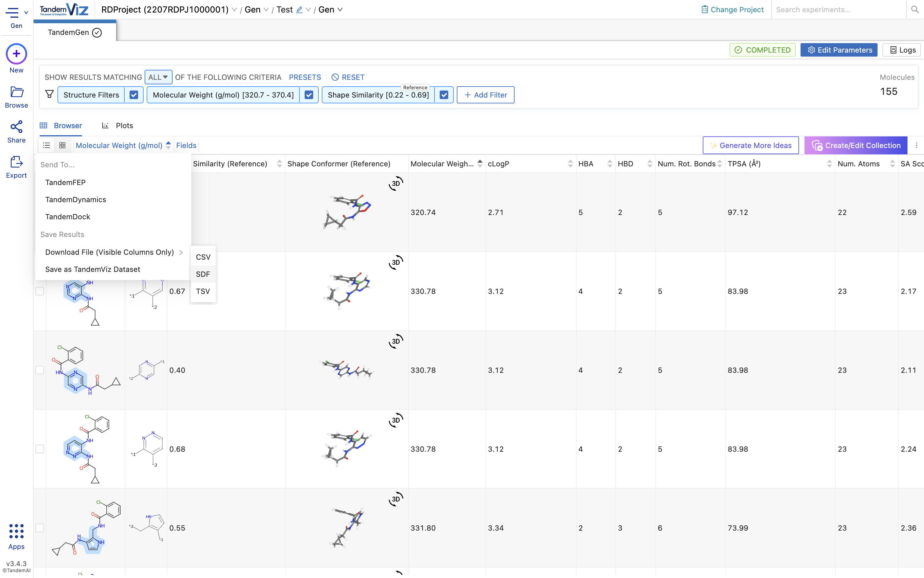This screenshot has width=924, height=578.
Task: Open the ALL match criteria dropdown
Action: tap(158, 77)
